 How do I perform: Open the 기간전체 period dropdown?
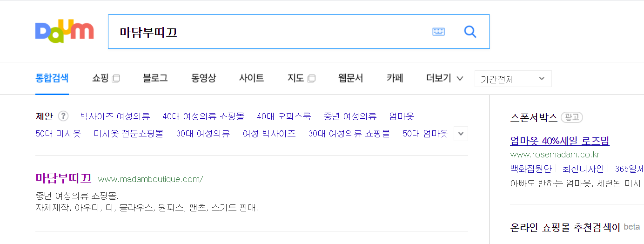tap(513, 79)
